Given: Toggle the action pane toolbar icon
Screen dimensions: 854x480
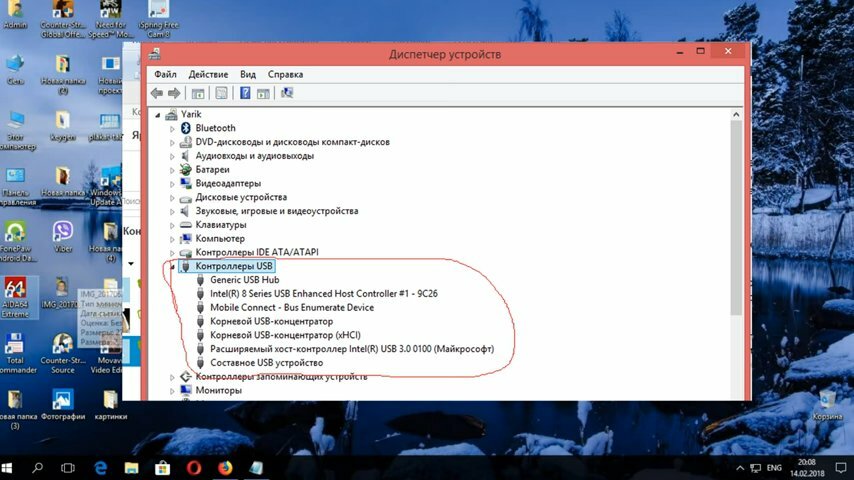Looking at the screenshot, I should click(263, 93).
